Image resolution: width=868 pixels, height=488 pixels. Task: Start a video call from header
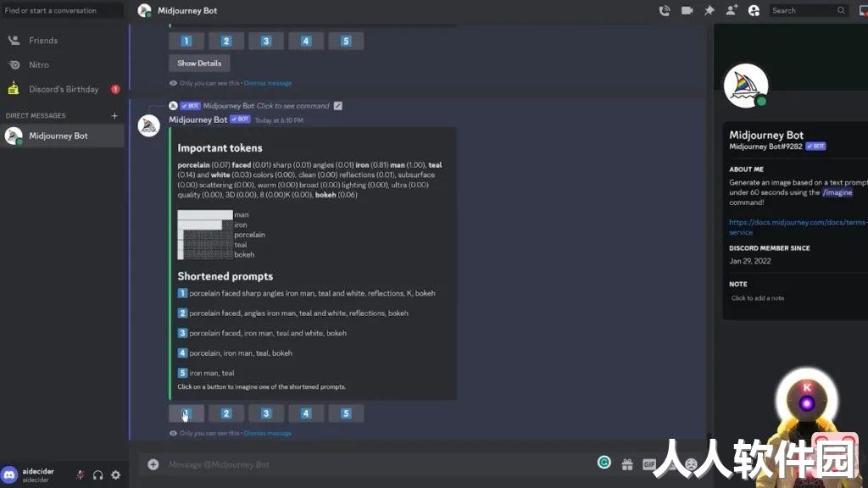pyautogui.click(x=687, y=10)
